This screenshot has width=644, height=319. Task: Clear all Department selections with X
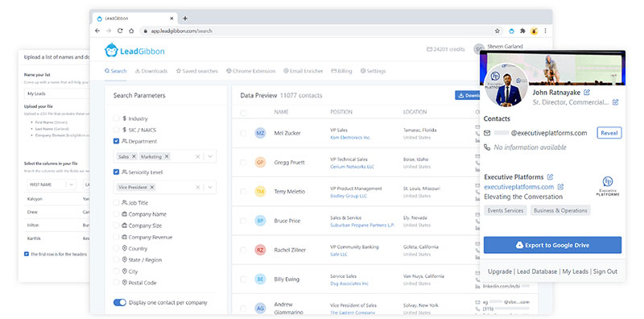tap(197, 156)
